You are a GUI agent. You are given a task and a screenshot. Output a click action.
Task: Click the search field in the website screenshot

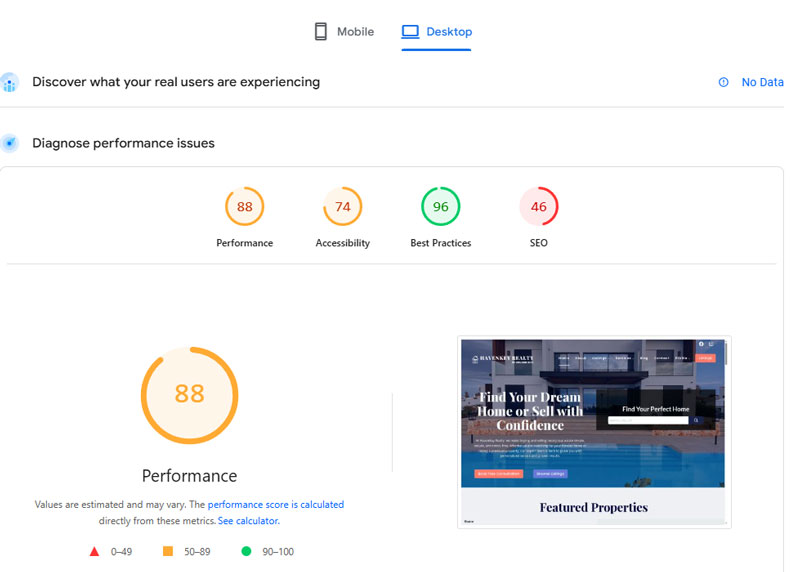pos(647,420)
